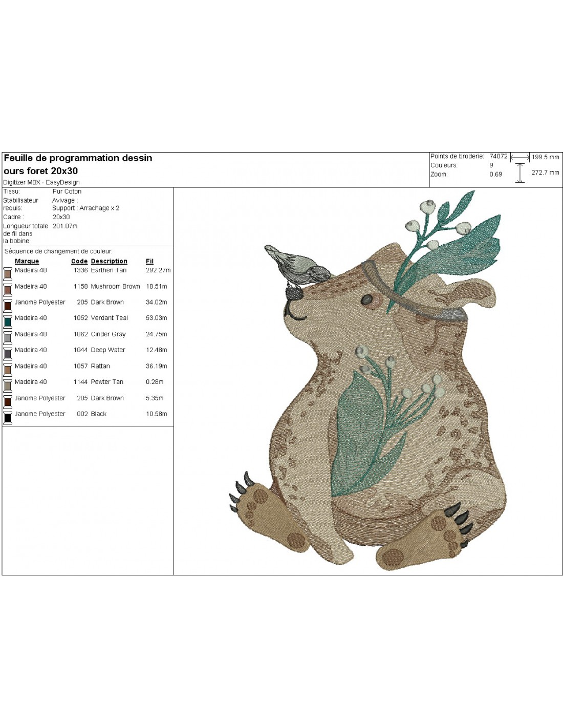Click the fabric value 'Pur Coton'

pos(67,191)
